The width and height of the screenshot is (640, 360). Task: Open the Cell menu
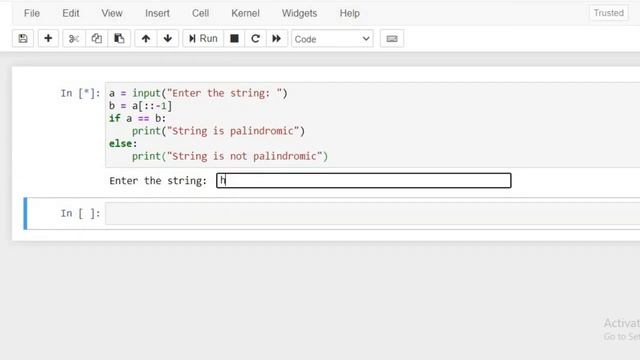click(200, 13)
